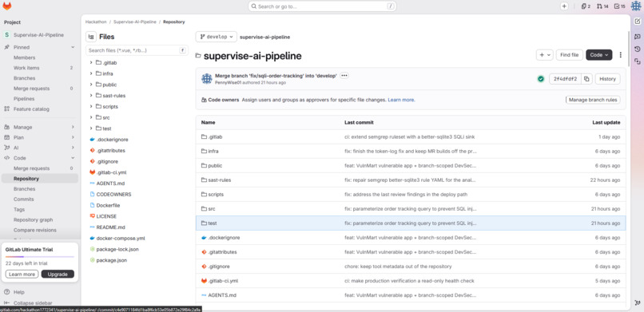Open to-do list counter showing 15
Viewport: 644px width, 312px height.
619,6
